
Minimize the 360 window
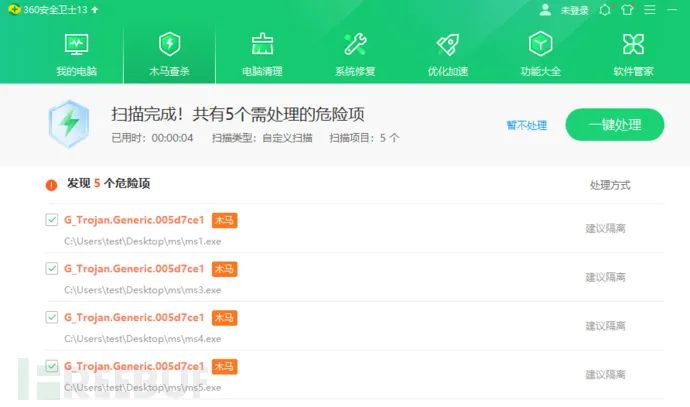pyautogui.click(x=672, y=9)
